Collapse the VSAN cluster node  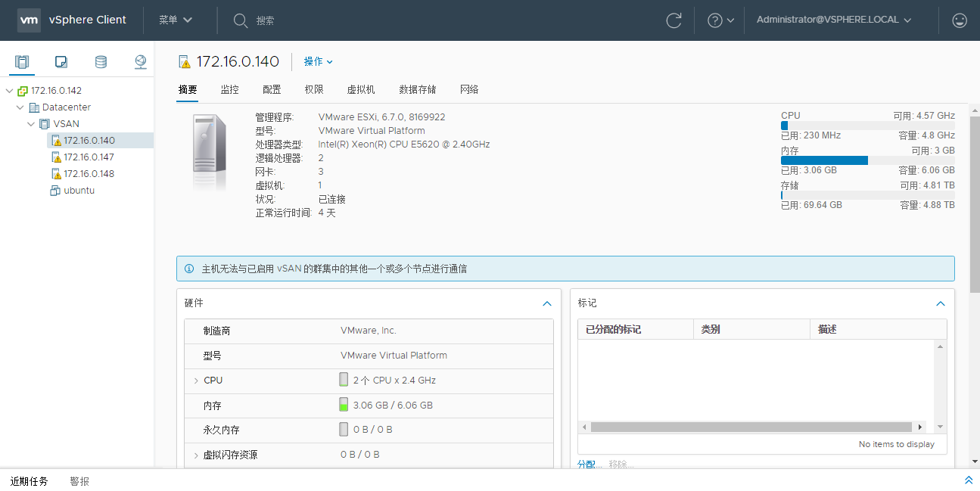(31, 124)
